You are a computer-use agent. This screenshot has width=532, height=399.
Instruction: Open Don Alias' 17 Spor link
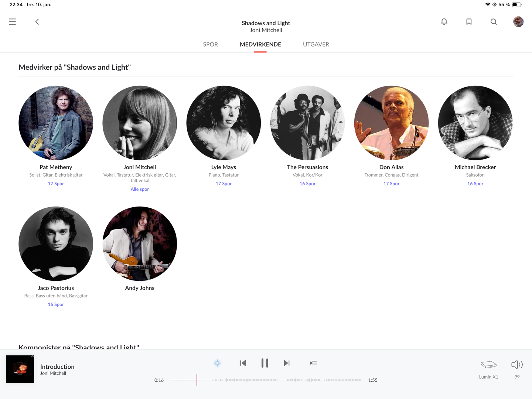click(x=391, y=184)
